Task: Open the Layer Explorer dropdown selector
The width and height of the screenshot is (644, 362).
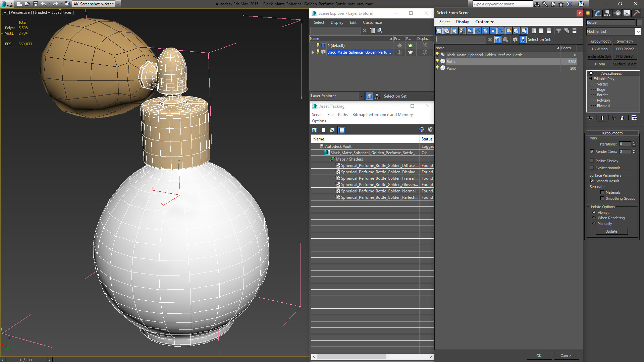Action: (361, 96)
